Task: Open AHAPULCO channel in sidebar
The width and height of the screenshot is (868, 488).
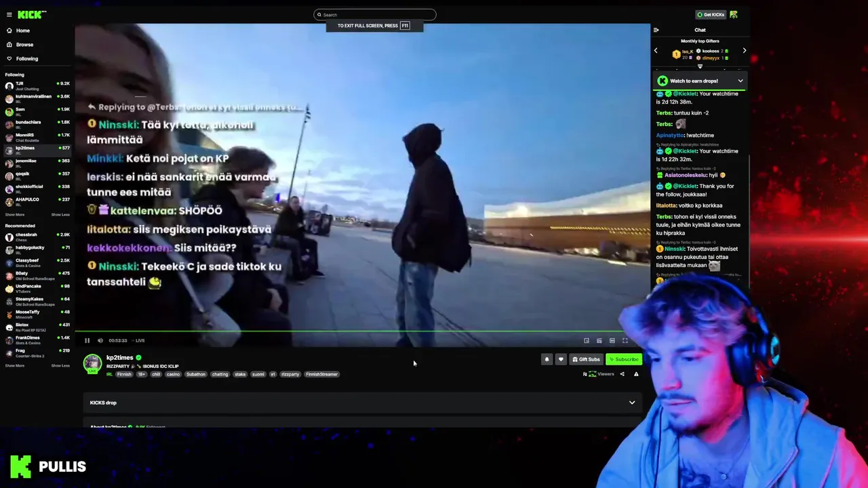Action: click(37, 202)
